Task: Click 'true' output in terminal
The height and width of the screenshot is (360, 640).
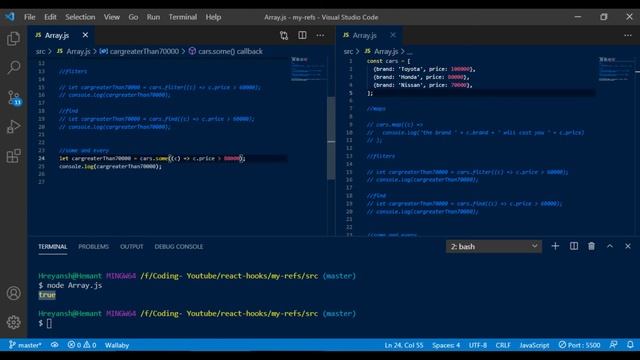Action: (47, 295)
